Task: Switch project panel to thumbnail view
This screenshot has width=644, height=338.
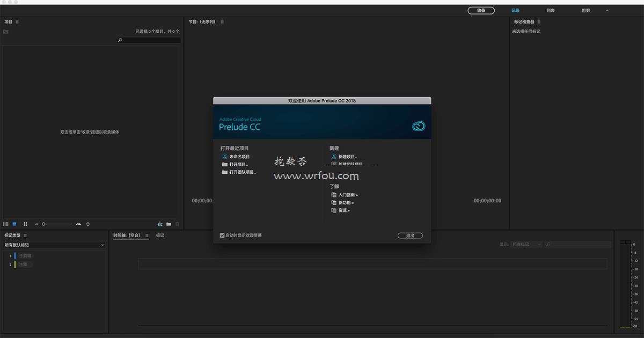Action: pyautogui.click(x=14, y=224)
